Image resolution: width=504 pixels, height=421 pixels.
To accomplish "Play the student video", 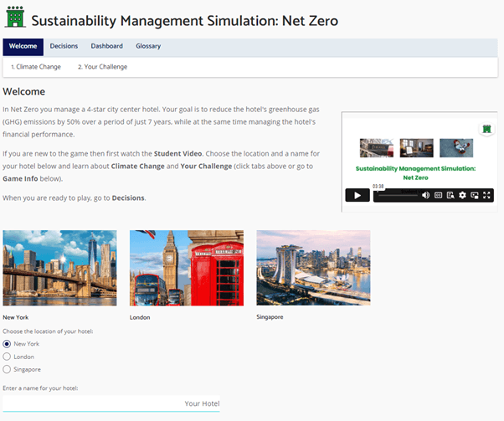I will pyautogui.click(x=357, y=195).
